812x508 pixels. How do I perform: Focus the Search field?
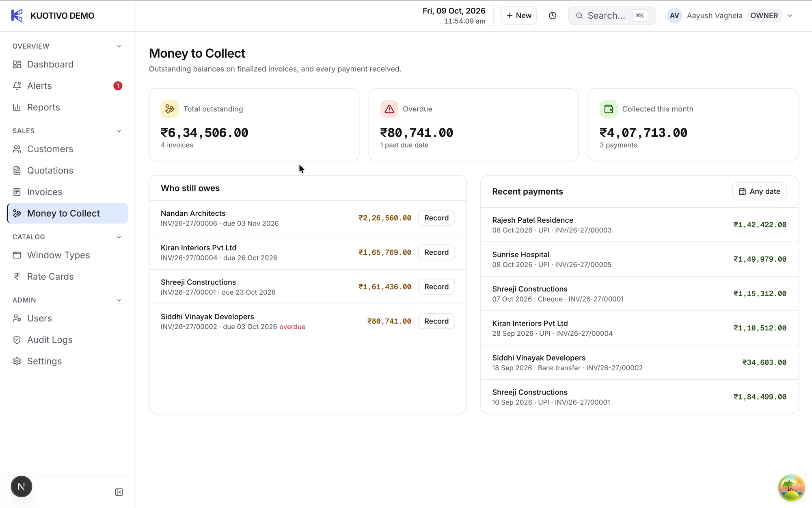coord(611,15)
